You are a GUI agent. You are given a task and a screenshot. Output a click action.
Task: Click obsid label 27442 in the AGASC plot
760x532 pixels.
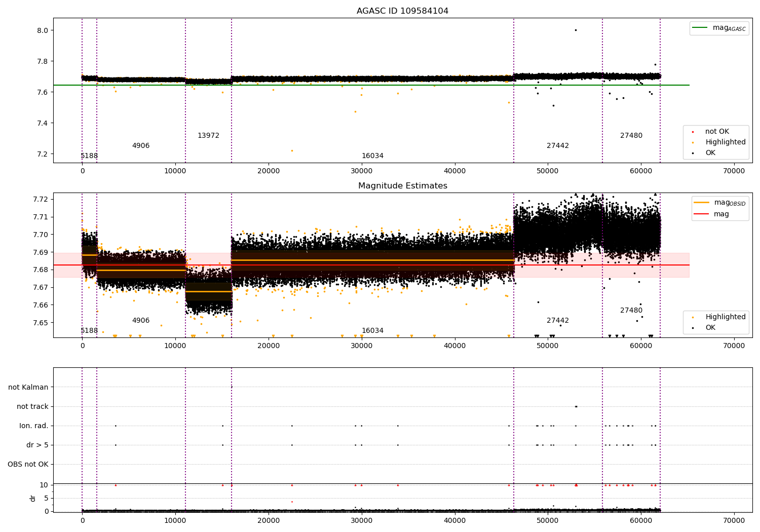click(x=558, y=146)
